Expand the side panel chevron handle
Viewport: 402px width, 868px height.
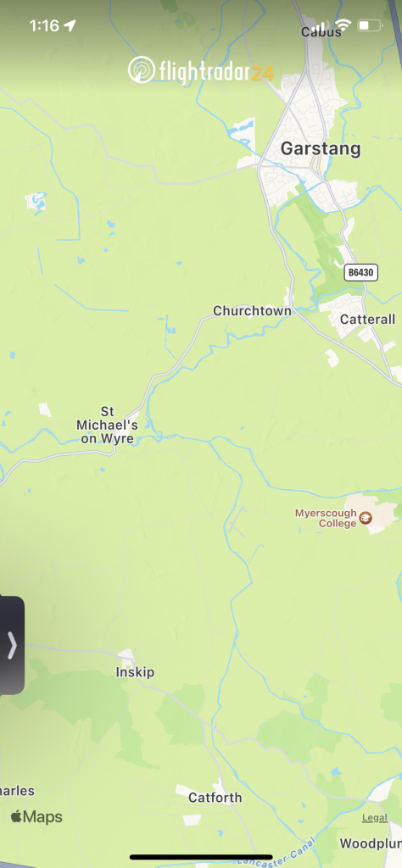click(12, 645)
